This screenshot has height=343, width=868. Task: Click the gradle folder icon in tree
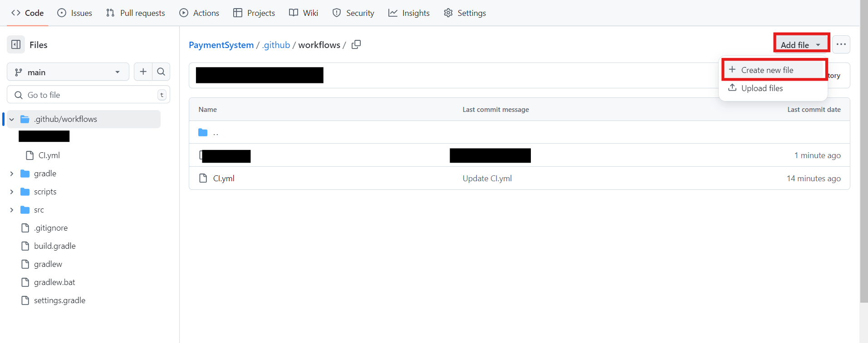25,174
